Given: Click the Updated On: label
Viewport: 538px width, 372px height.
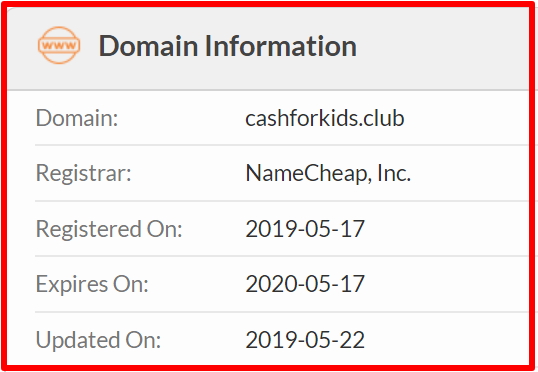Looking at the screenshot, I should (98, 340).
